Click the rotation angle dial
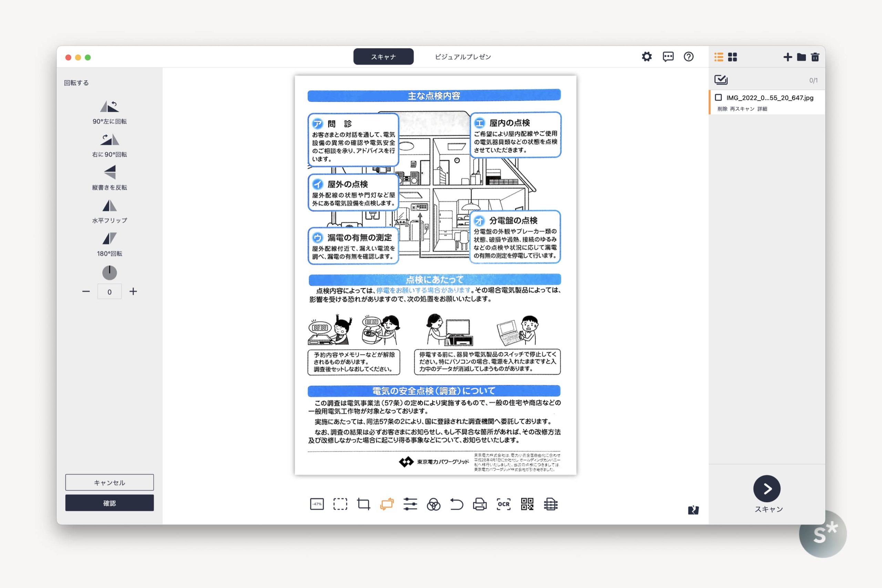The image size is (882, 588). coord(110,272)
